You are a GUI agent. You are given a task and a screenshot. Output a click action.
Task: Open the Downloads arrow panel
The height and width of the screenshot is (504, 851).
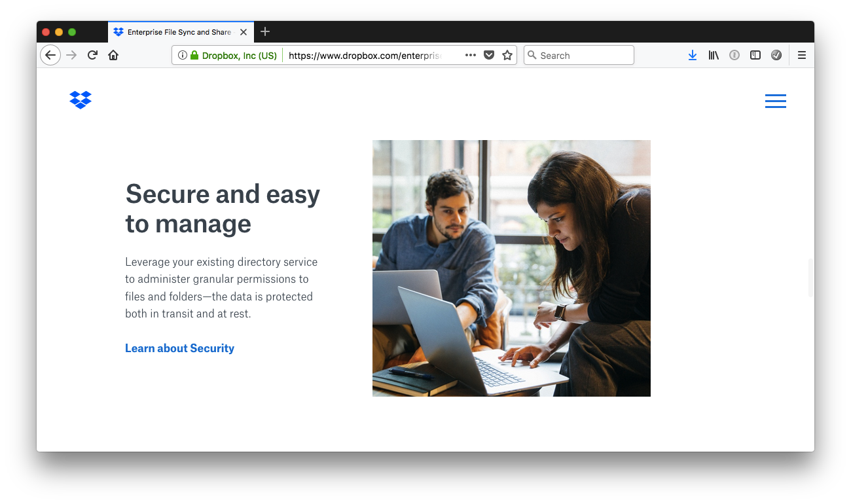tap(693, 56)
